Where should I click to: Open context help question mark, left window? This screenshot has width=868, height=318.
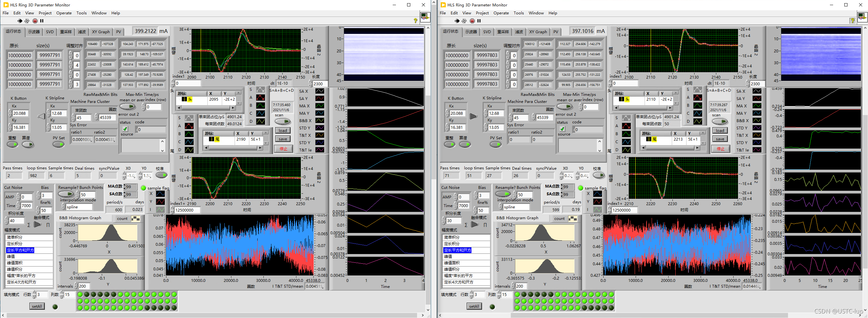click(x=415, y=21)
